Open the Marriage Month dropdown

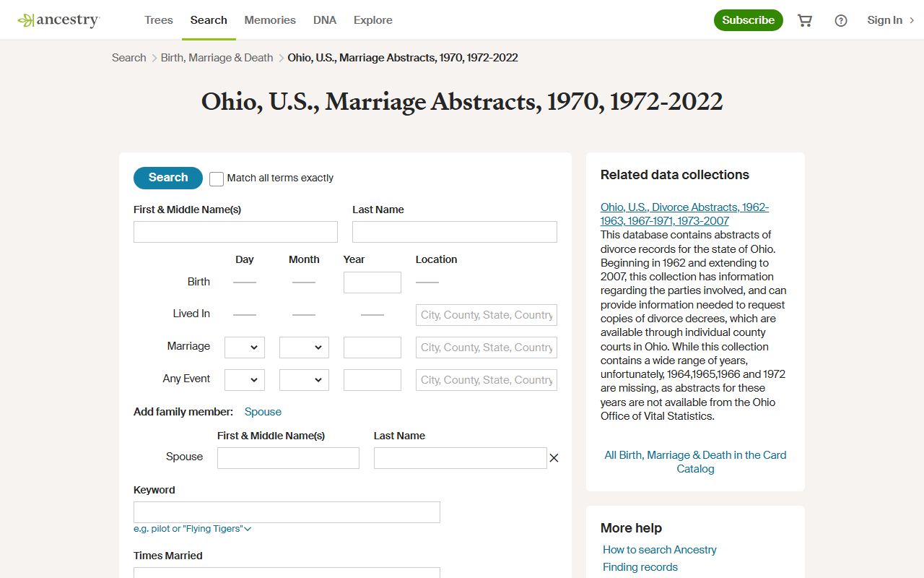coord(304,348)
